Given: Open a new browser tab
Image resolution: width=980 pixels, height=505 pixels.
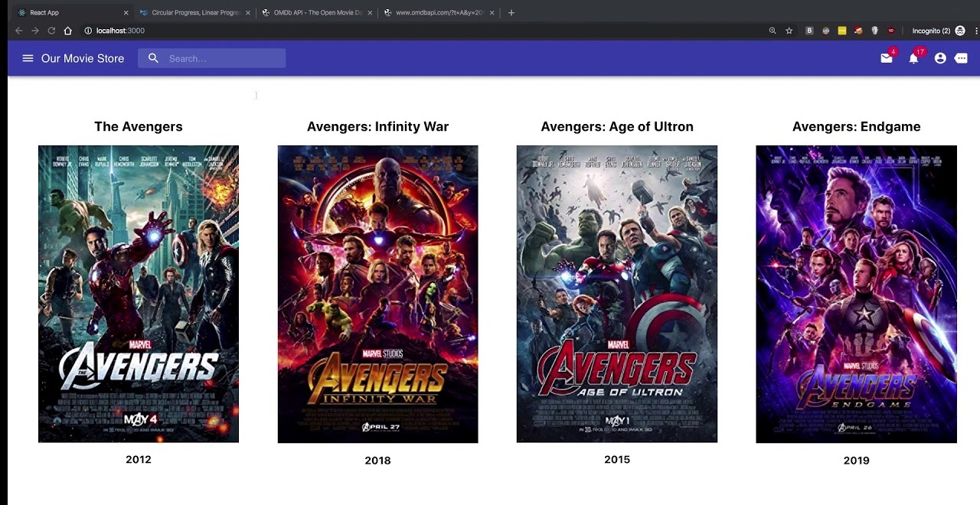Looking at the screenshot, I should 511,12.
